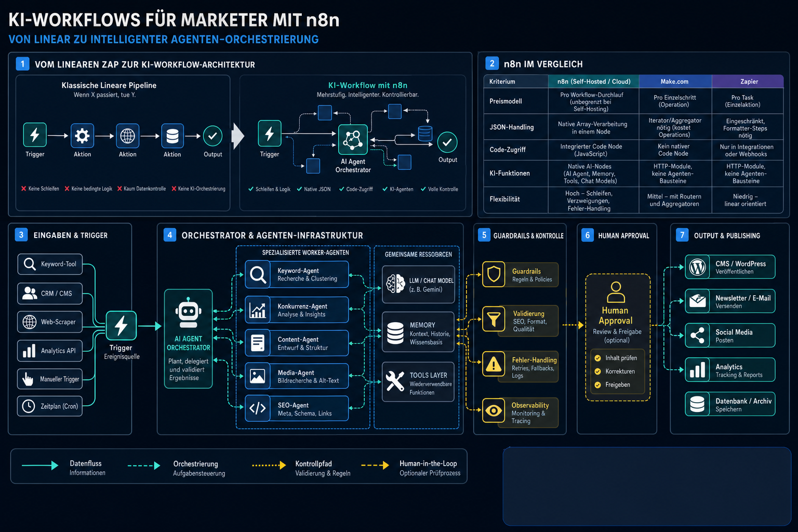Select the database Aktion icon in the linear pipeline

[172, 136]
